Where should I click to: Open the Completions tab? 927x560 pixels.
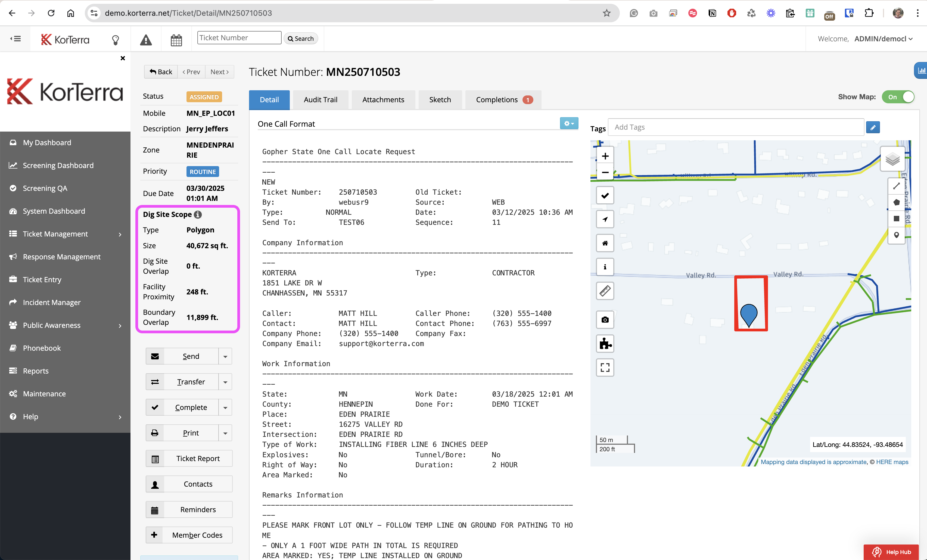(x=503, y=100)
